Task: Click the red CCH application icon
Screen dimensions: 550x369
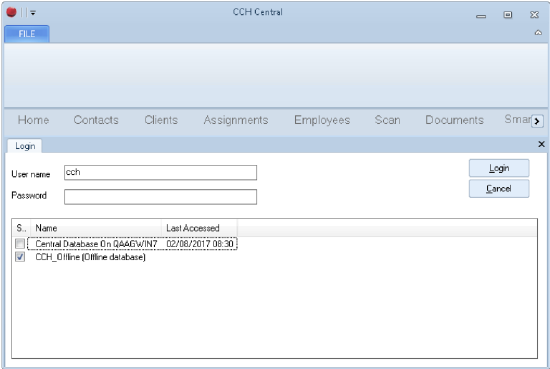Action: click(x=11, y=13)
